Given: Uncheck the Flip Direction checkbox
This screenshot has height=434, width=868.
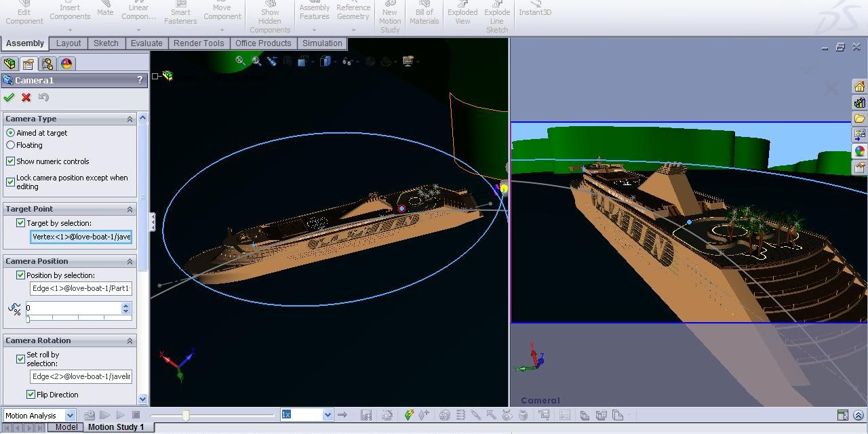Looking at the screenshot, I should point(31,395).
